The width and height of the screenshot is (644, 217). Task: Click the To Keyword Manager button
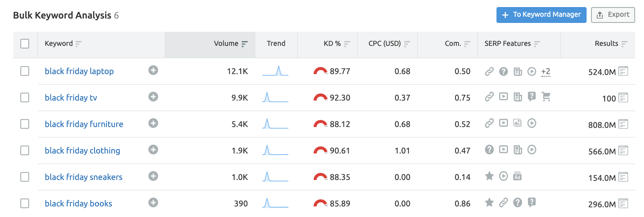coord(541,15)
